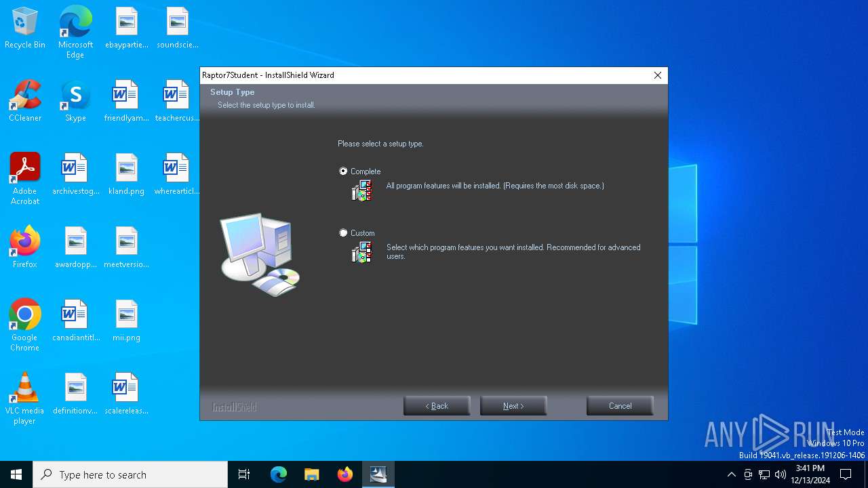Click the taskbar search box
The width and height of the screenshot is (868, 488).
pos(130,474)
